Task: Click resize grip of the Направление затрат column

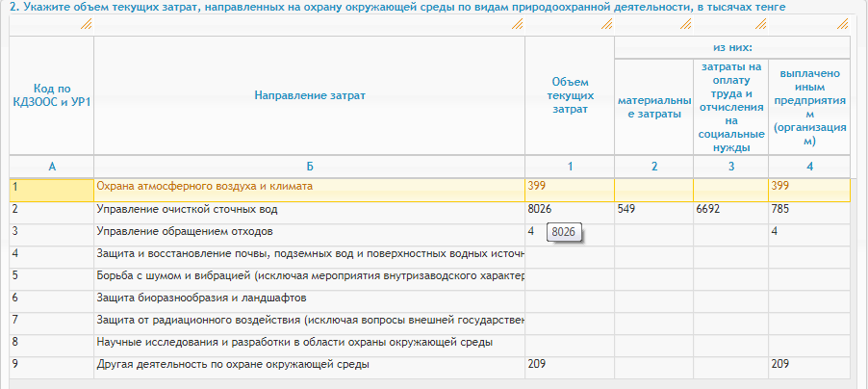Action: (517, 24)
